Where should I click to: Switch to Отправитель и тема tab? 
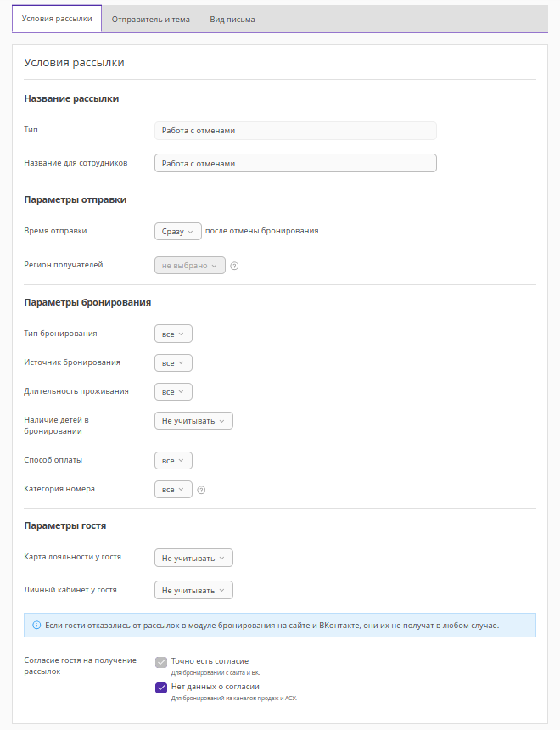[151, 19]
